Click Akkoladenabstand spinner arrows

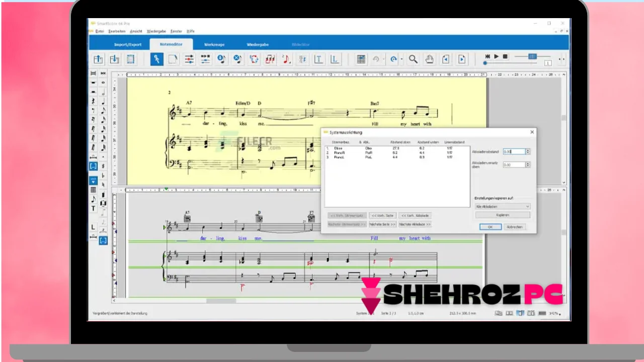(528, 151)
